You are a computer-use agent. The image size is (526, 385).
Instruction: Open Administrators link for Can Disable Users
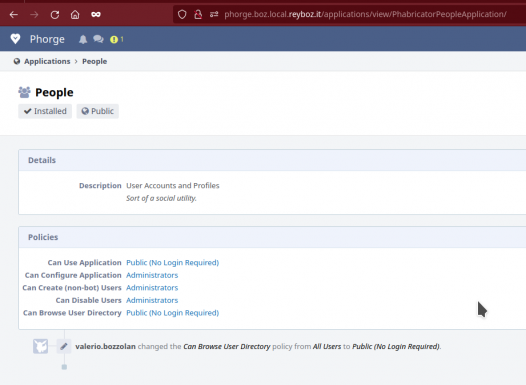(x=152, y=300)
